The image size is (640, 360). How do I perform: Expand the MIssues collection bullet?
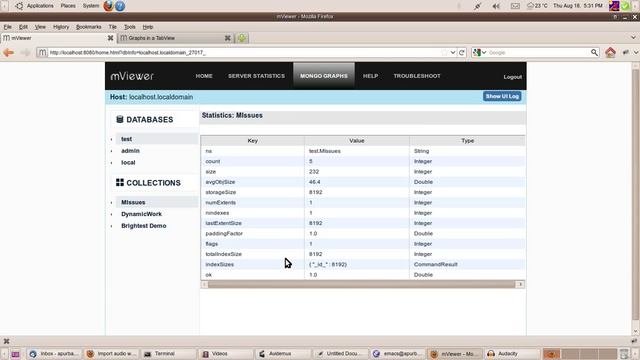(x=111, y=202)
